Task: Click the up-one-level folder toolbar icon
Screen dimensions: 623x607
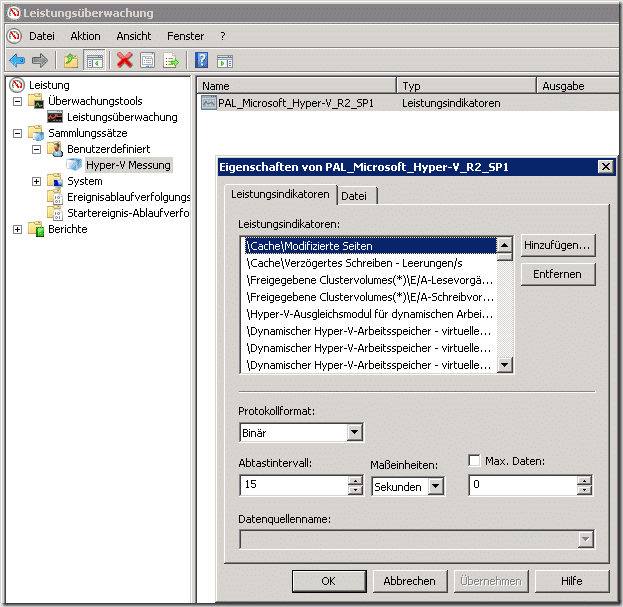Action: click(x=71, y=61)
